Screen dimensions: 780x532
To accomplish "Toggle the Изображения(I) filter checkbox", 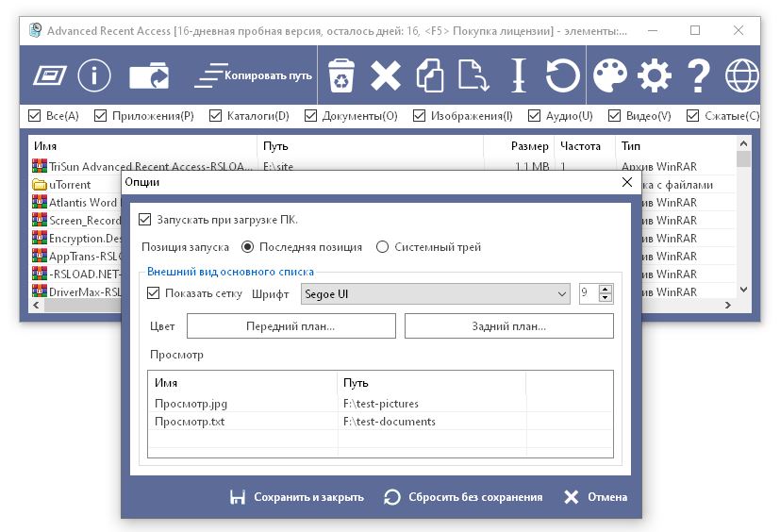I will [x=420, y=116].
